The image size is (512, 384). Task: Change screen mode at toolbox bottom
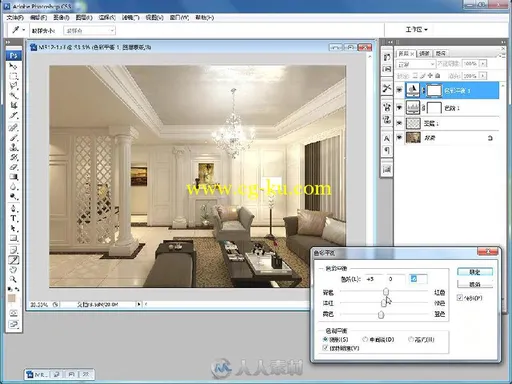click(x=13, y=324)
